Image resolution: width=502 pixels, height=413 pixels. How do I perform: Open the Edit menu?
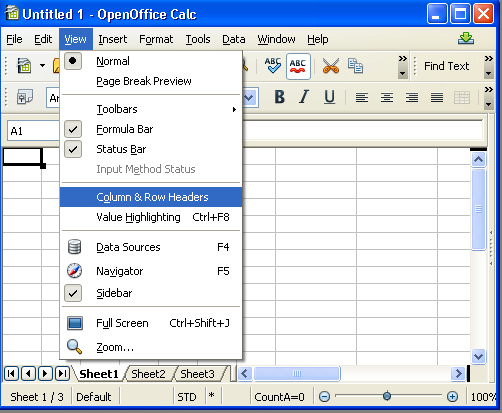43,39
